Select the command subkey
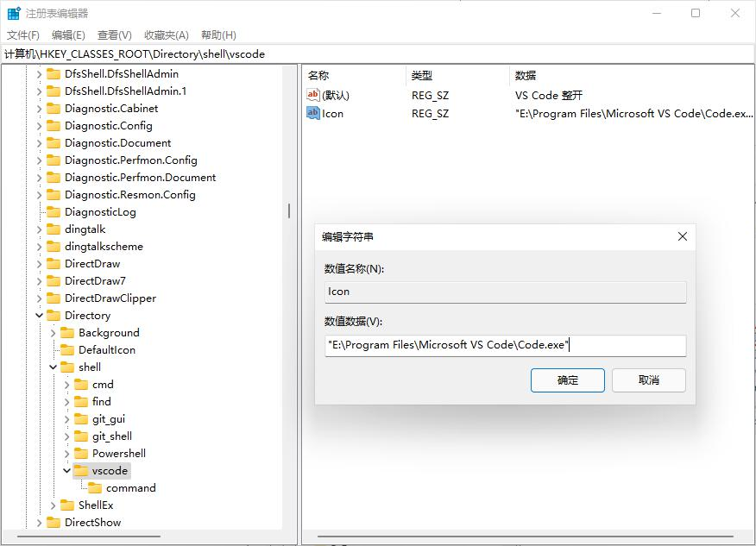The image size is (756, 546). [x=130, y=488]
